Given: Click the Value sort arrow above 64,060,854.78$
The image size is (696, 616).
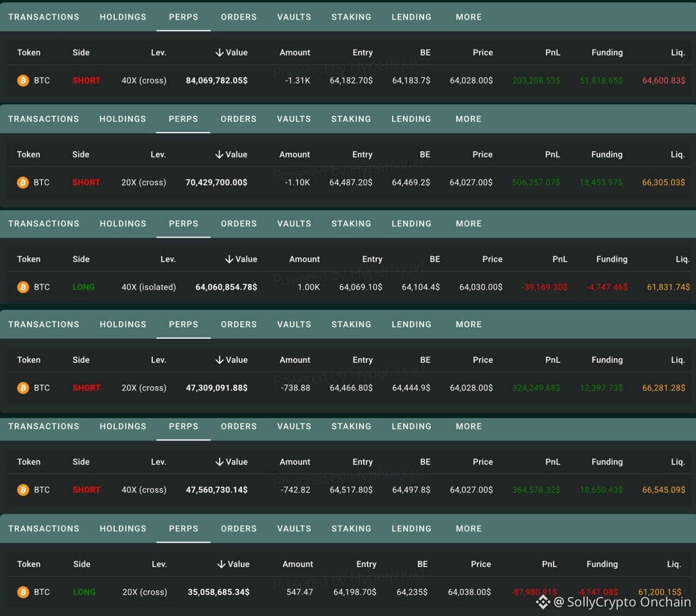Looking at the screenshot, I should click(x=229, y=259).
